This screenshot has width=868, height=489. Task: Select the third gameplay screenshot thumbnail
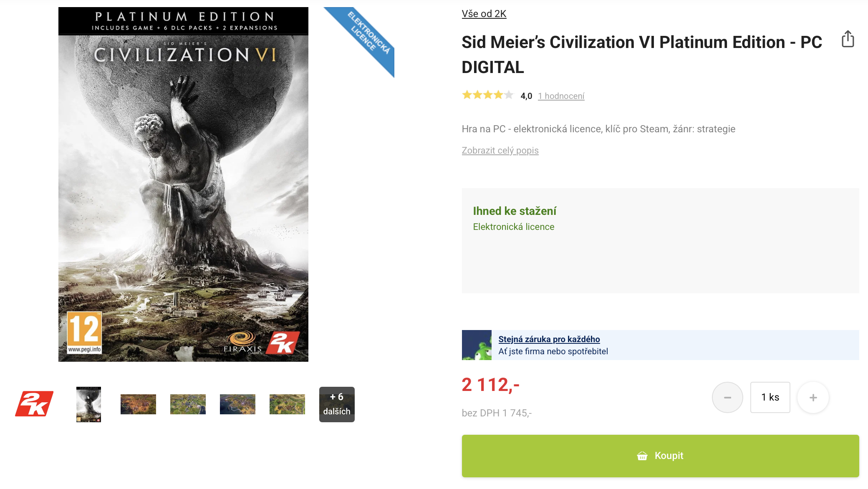[237, 404]
